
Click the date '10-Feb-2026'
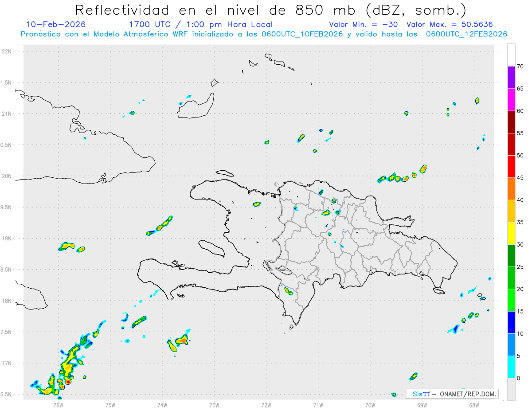tap(56, 24)
